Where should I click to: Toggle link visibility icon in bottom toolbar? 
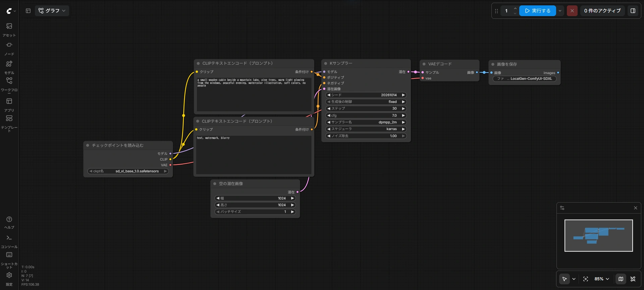coord(633,279)
